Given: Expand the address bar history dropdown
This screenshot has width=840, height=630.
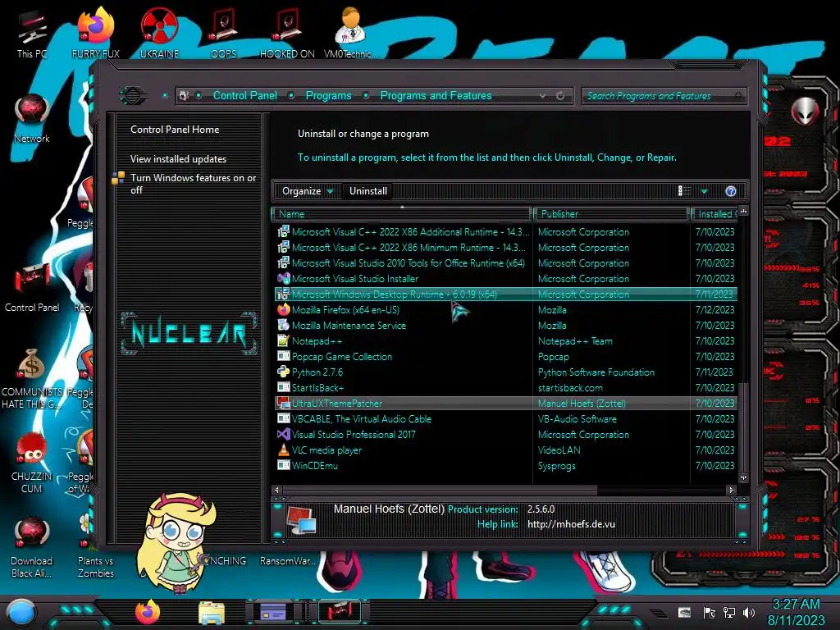Looking at the screenshot, I should click(x=543, y=95).
